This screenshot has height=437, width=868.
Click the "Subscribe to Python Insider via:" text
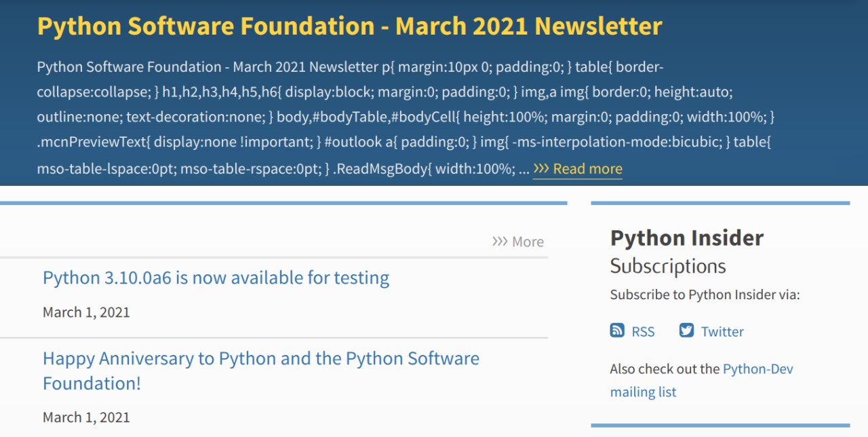(x=705, y=294)
